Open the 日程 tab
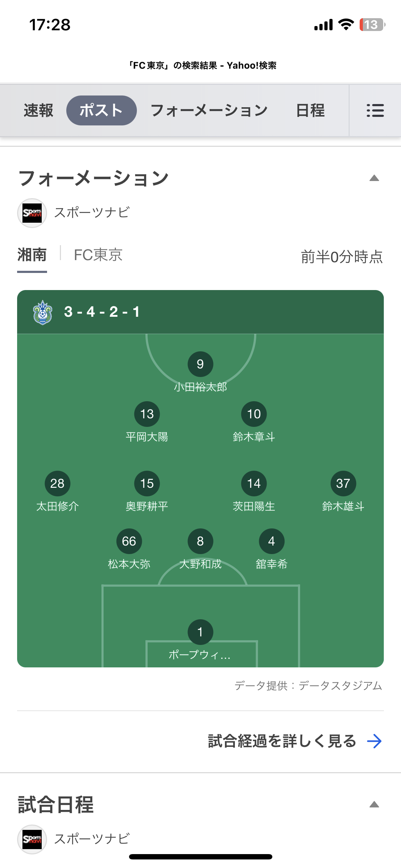 310,110
